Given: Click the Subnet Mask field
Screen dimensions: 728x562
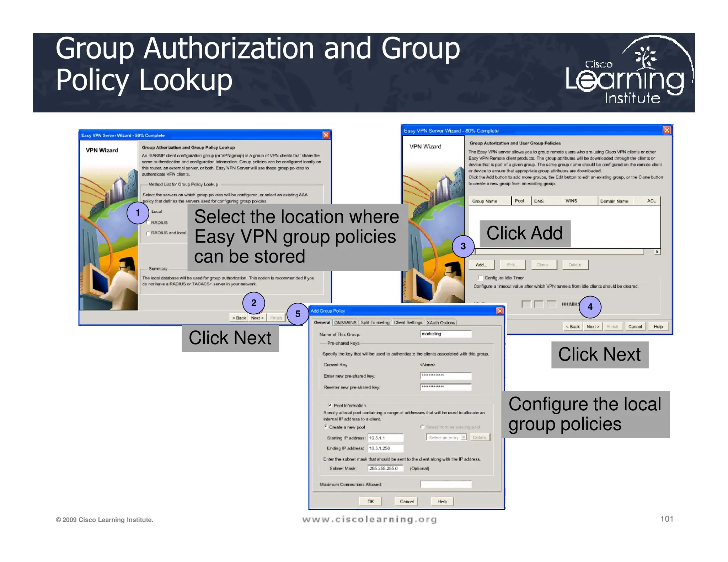Looking at the screenshot, I should tap(386, 468).
